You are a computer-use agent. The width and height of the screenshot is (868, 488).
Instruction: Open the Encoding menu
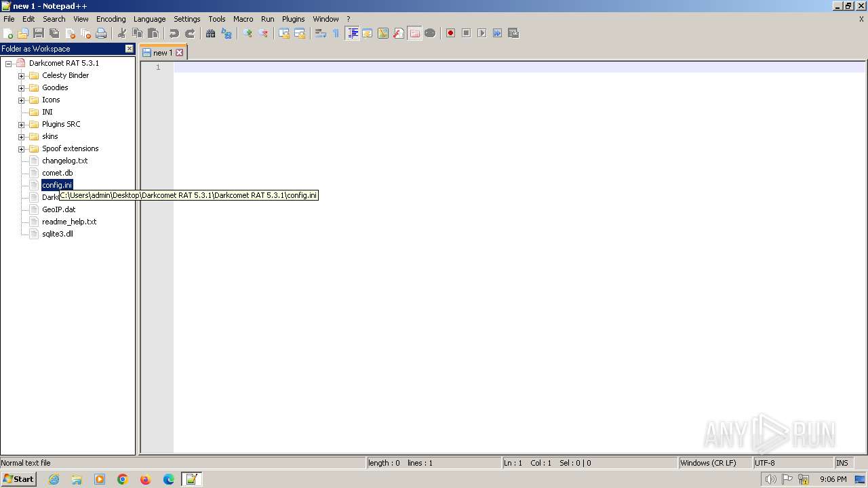coord(111,19)
